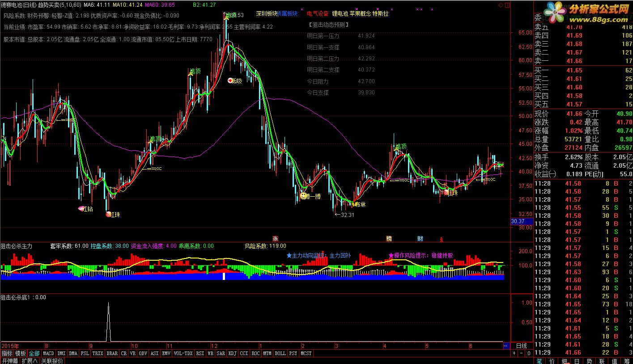Select the SAR indicator tab
Screen dimensions: 633x364
tap(221, 353)
